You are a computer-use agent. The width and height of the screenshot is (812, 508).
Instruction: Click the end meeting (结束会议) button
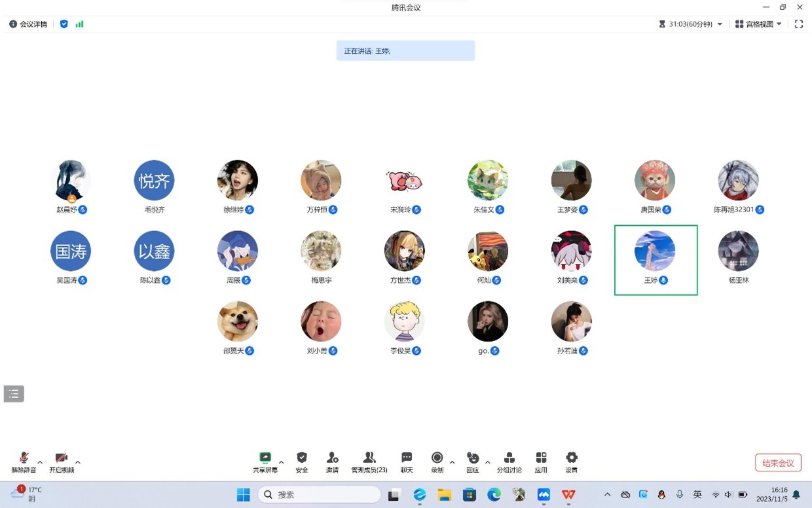pyautogui.click(x=778, y=463)
